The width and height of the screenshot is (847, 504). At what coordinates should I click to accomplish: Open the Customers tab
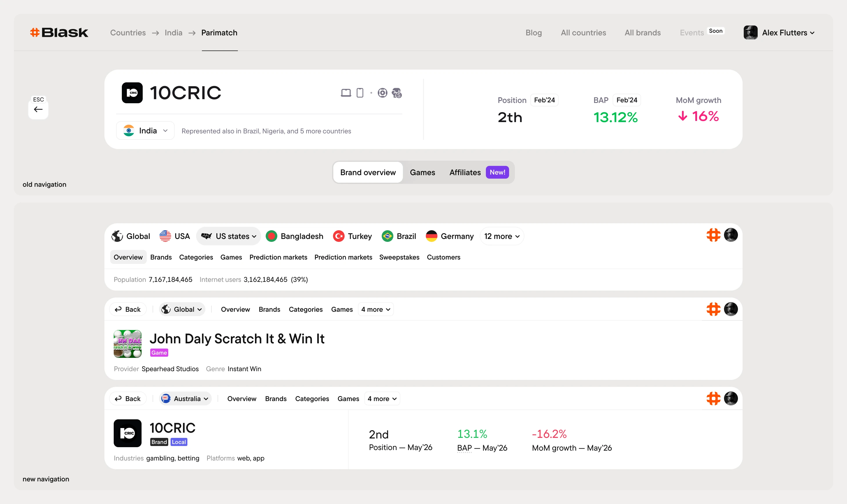tap(444, 257)
